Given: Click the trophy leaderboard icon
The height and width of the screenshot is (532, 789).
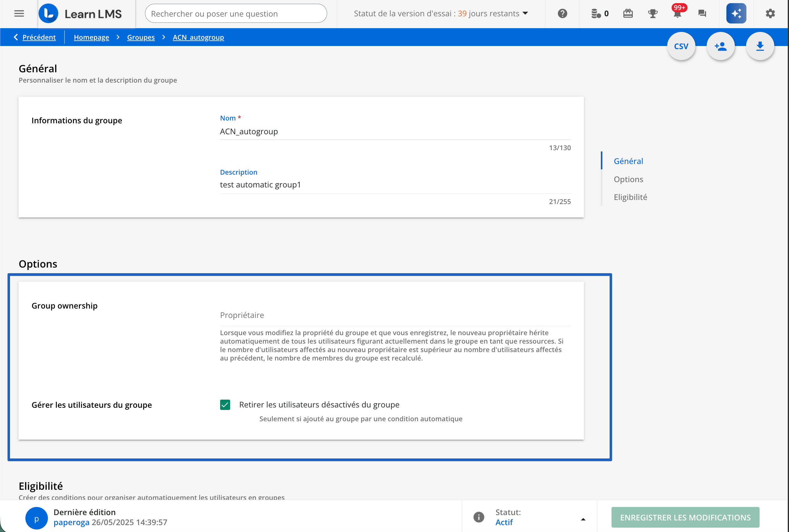Looking at the screenshot, I should click(652, 13).
